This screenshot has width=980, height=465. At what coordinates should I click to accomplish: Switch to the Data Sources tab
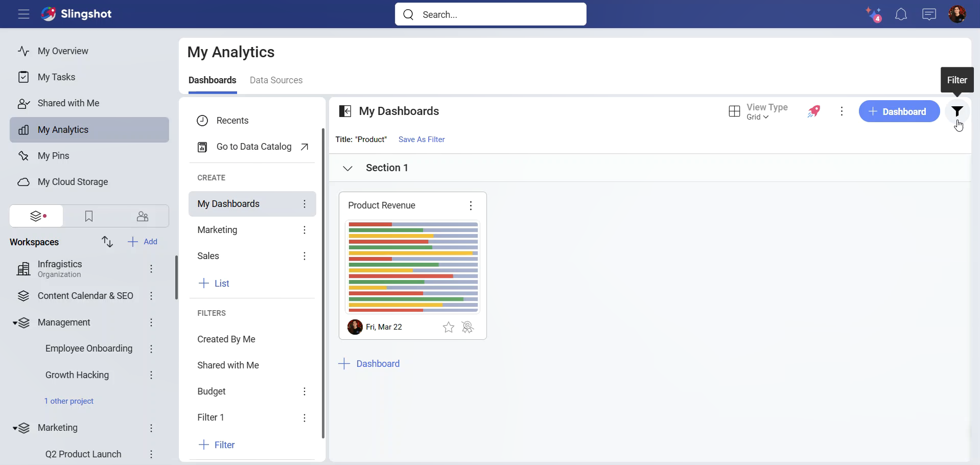(276, 80)
